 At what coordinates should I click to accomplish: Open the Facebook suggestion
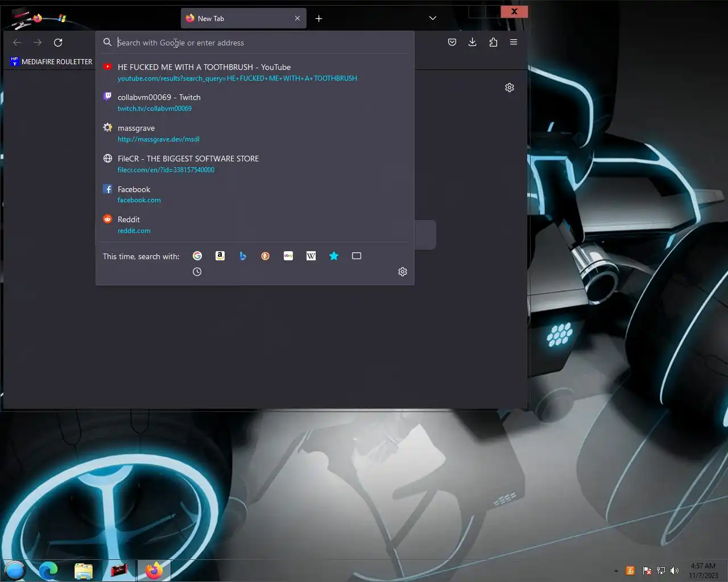(x=255, y=194)
